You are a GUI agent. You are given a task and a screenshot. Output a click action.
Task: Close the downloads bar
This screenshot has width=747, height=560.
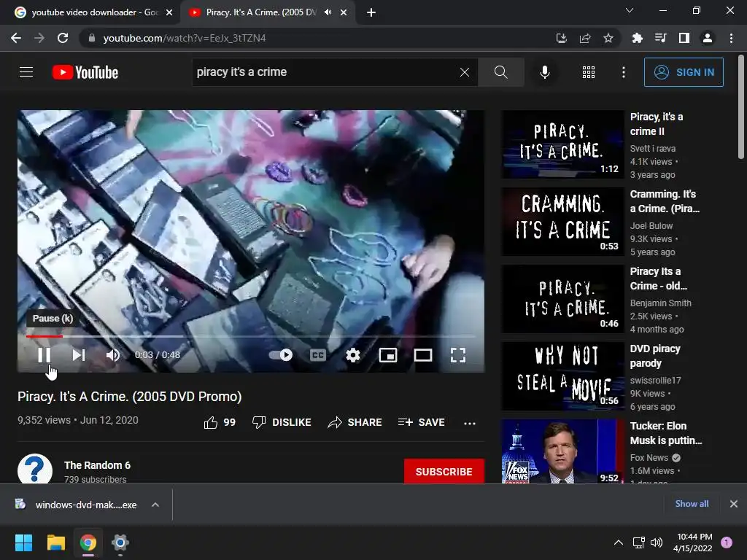[x=734, y=504]
